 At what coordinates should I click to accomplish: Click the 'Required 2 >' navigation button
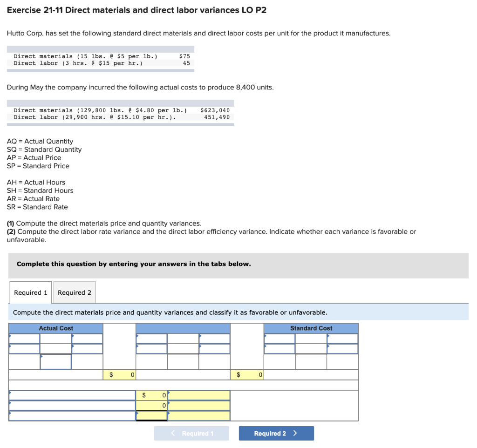(276, 433)
